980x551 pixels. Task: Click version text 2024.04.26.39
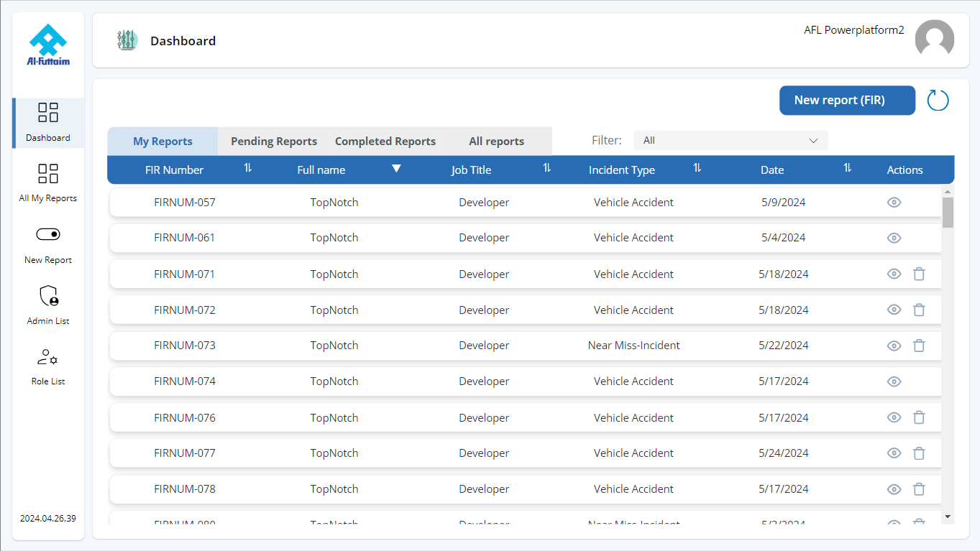[48, 518]
